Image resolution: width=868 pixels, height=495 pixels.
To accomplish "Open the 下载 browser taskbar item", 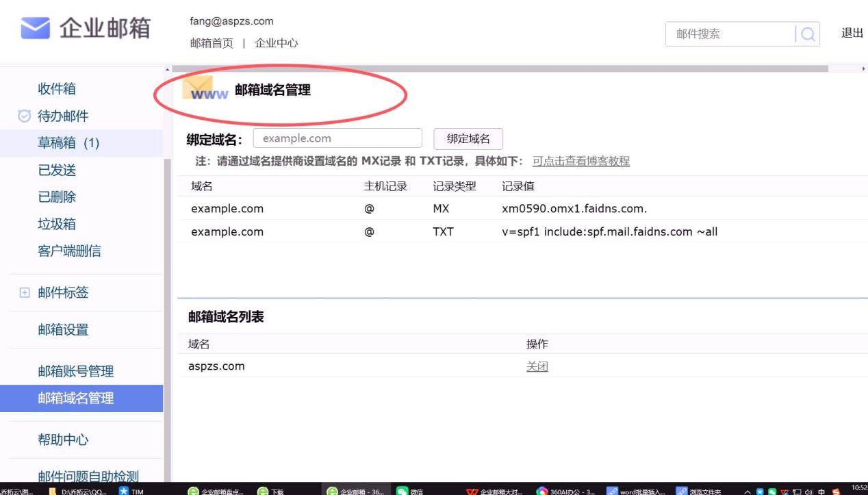I will 270,491.
